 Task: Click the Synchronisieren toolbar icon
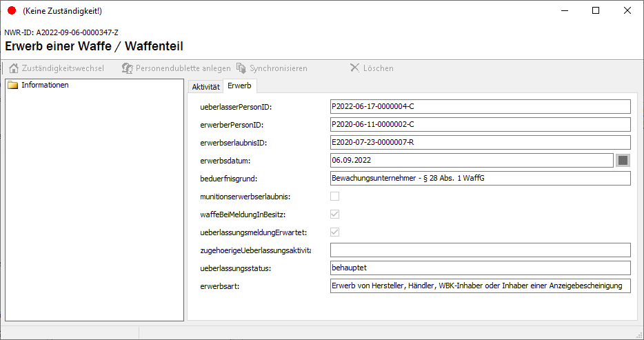pos(241,68)
